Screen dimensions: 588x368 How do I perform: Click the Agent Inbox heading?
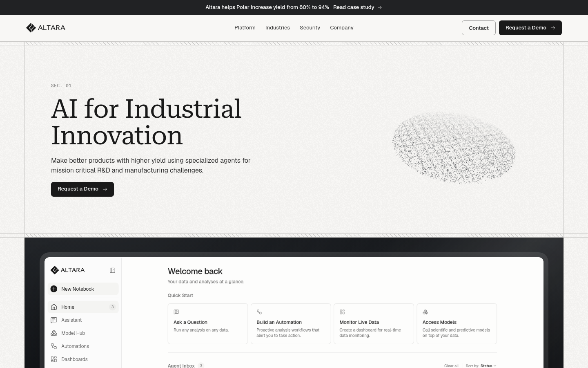[181, 366]
